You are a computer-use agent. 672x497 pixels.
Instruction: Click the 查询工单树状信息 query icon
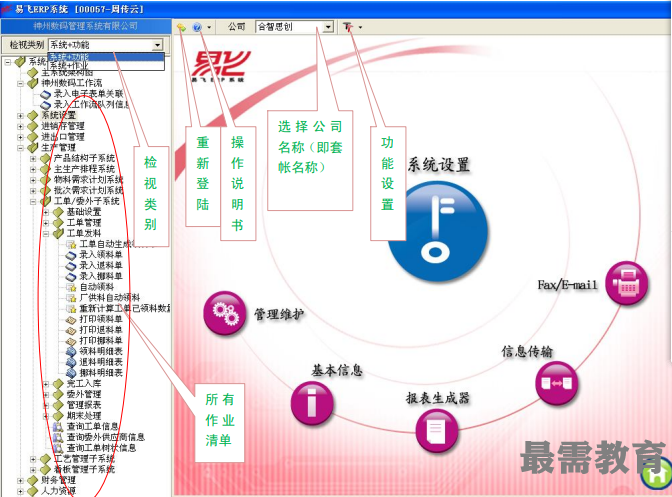58,448
